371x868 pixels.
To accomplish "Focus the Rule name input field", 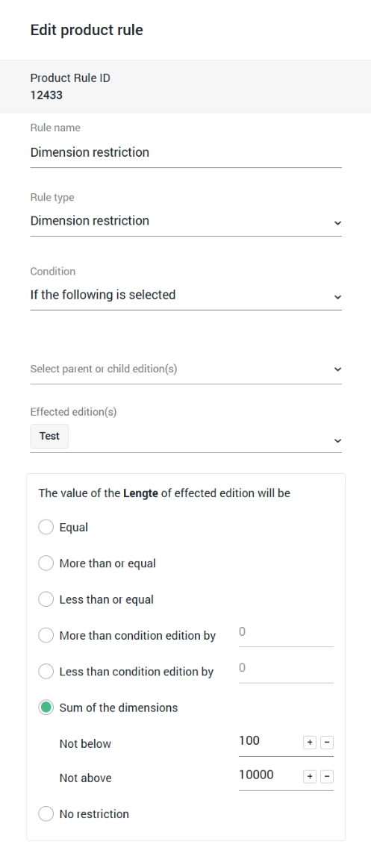I will point(185,153).
